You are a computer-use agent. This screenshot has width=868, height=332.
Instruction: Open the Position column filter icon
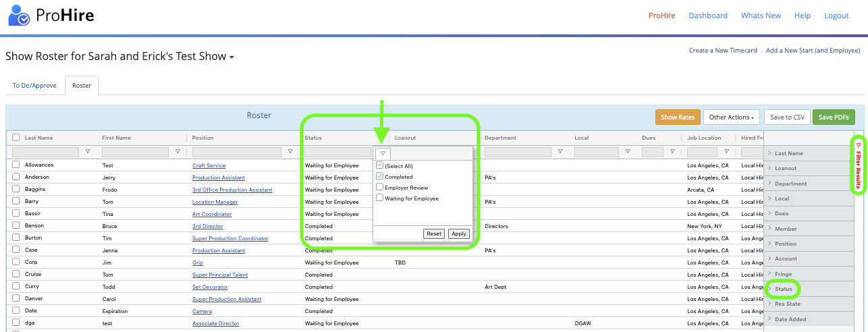[x=290, y=153]
